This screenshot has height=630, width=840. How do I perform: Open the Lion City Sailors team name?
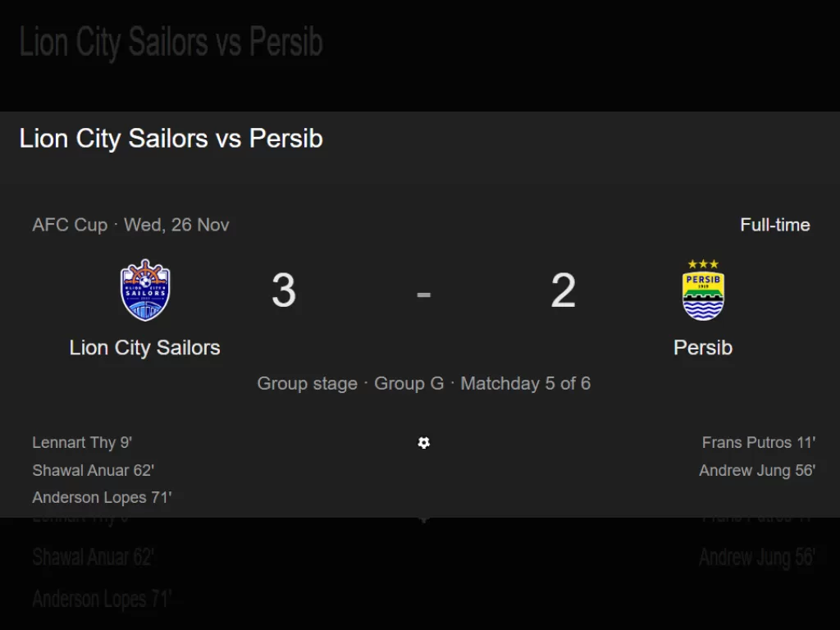click(145, 348)
